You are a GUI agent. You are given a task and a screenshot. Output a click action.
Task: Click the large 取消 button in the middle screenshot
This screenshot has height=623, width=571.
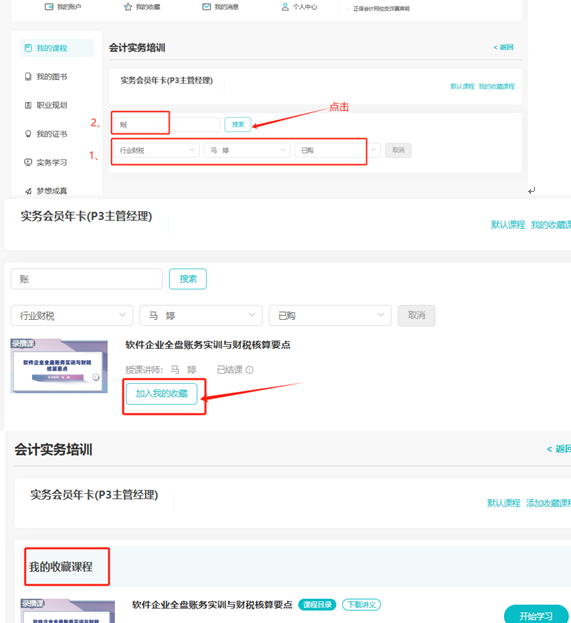tap(416, 315)
